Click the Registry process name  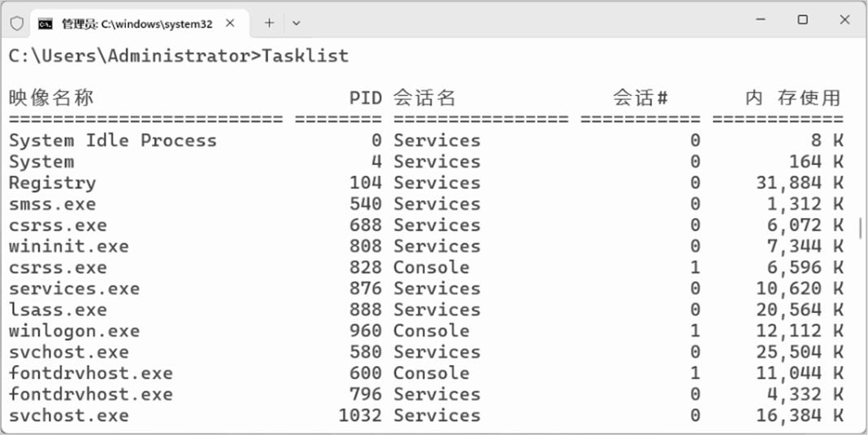pyautogui.click(x=52, y=183)
